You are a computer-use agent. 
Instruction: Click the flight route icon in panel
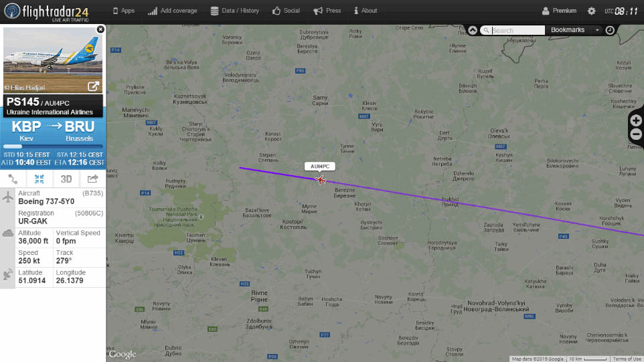13,179
